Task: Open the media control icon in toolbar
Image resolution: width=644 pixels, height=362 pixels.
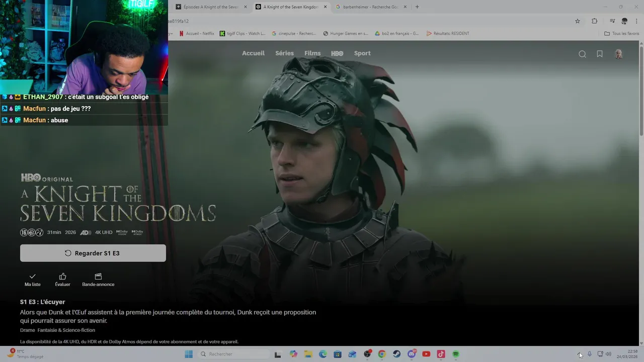Action: click(x=612, y=21)
